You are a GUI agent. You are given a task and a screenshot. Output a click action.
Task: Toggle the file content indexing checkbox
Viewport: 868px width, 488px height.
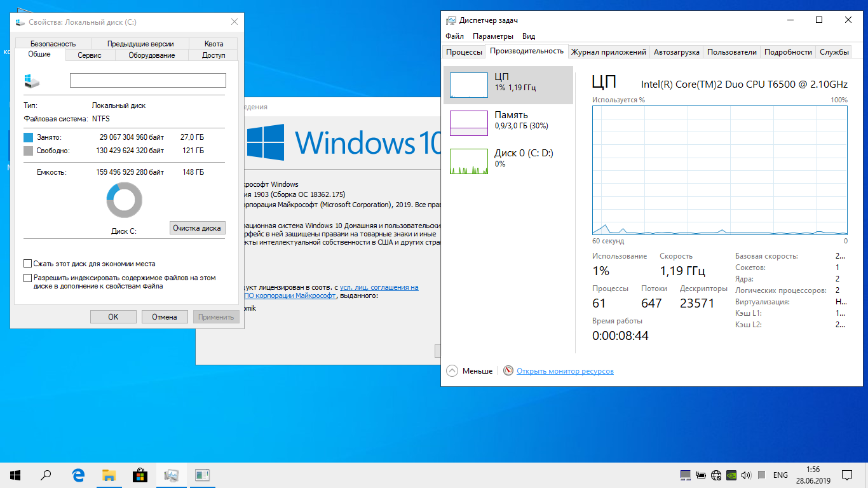[x=27, y=278]
